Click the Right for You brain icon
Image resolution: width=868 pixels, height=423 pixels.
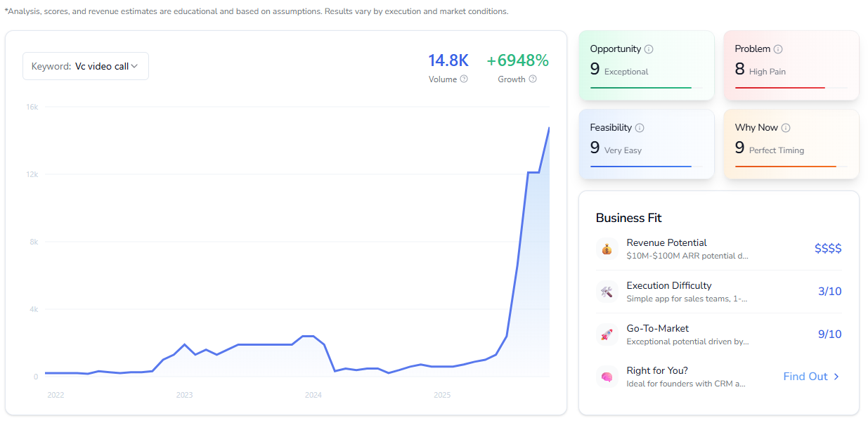(x=607, y=377)
